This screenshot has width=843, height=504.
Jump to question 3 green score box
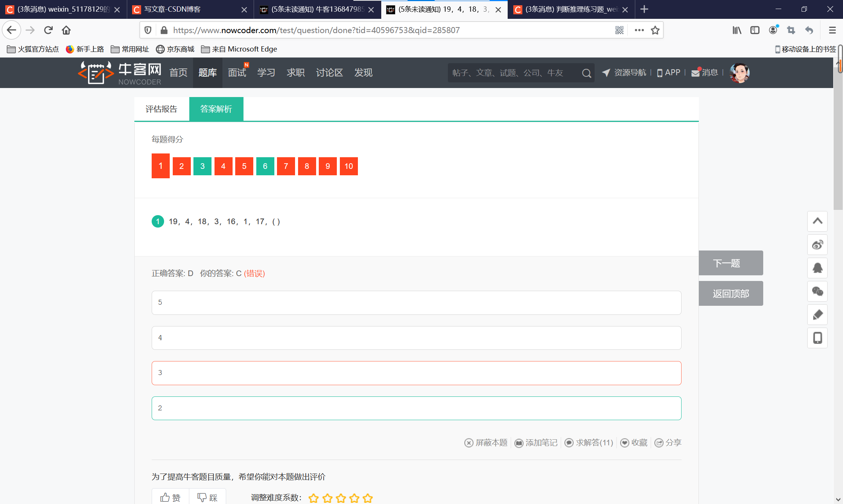[202, 166]
